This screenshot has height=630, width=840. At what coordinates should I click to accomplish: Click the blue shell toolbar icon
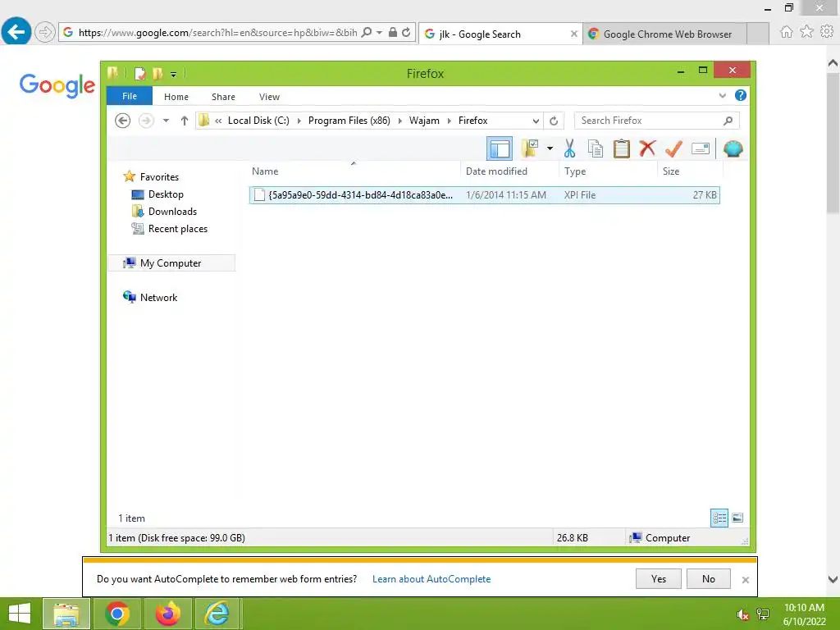733,148
